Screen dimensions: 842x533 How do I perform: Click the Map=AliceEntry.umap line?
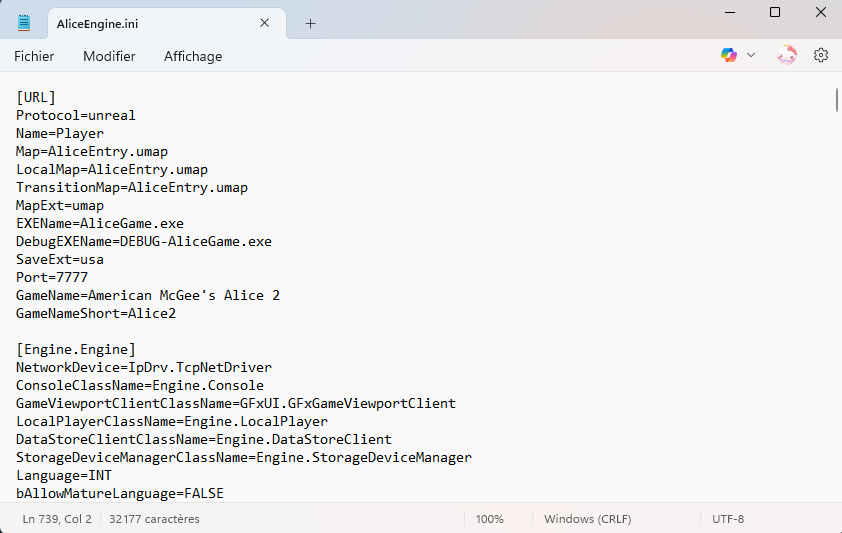point(92,151)
